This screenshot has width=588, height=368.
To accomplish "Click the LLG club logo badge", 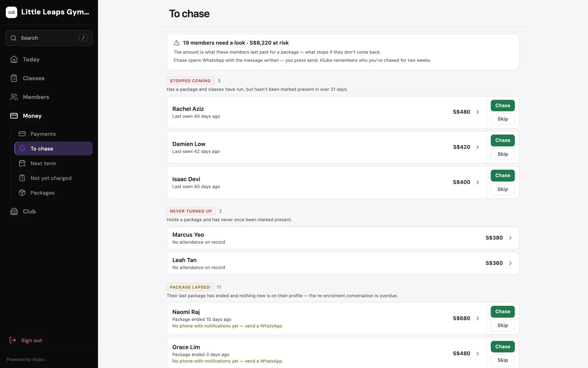I will [x=12, y=12].
